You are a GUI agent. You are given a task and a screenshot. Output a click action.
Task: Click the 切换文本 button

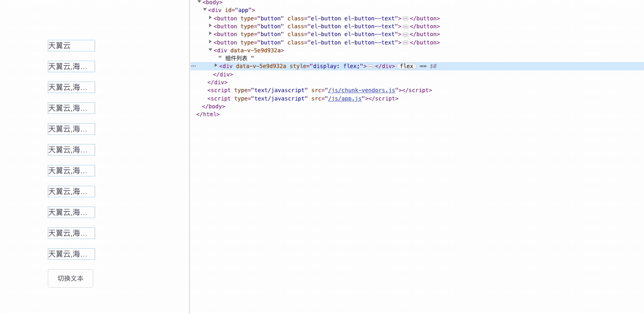click(70, 278)
